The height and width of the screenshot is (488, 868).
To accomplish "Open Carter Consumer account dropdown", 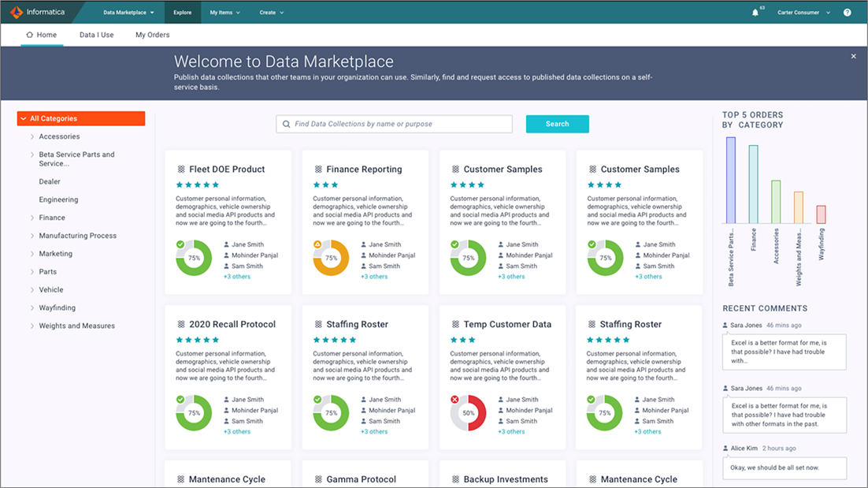I will point(803,12).
